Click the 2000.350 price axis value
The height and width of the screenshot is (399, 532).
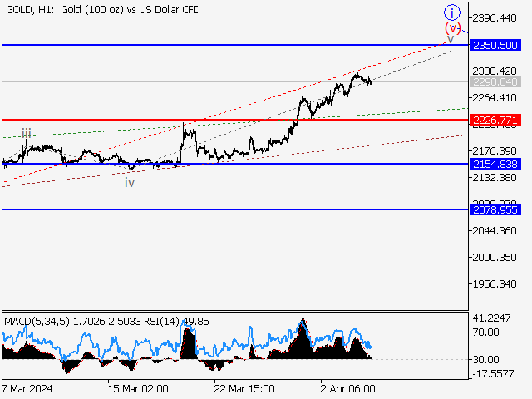(x=495, y=257)
